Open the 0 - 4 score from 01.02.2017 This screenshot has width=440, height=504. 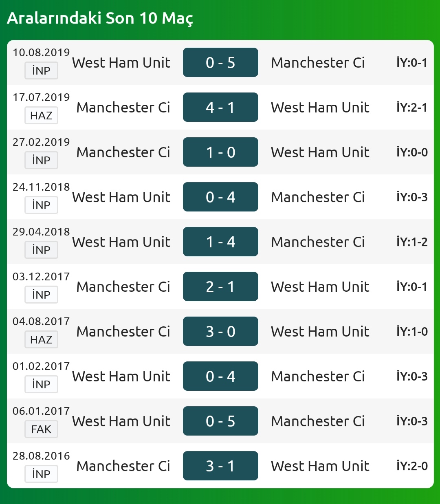point(220,376)
